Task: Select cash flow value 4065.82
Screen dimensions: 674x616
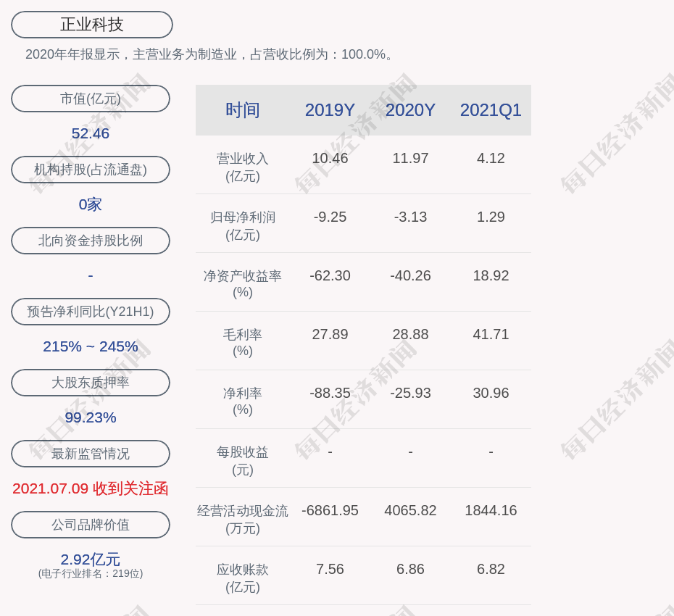Action: [x=410, y=510]
